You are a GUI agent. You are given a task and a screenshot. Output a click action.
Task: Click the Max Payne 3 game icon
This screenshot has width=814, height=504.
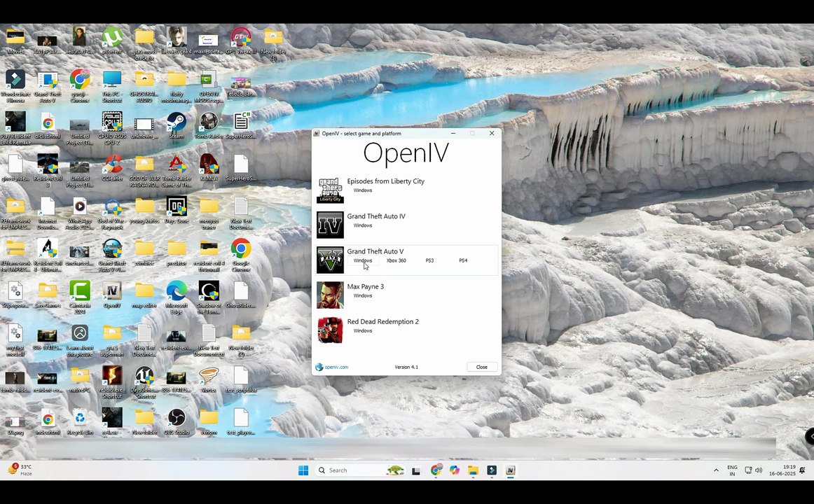pos(330,295)
